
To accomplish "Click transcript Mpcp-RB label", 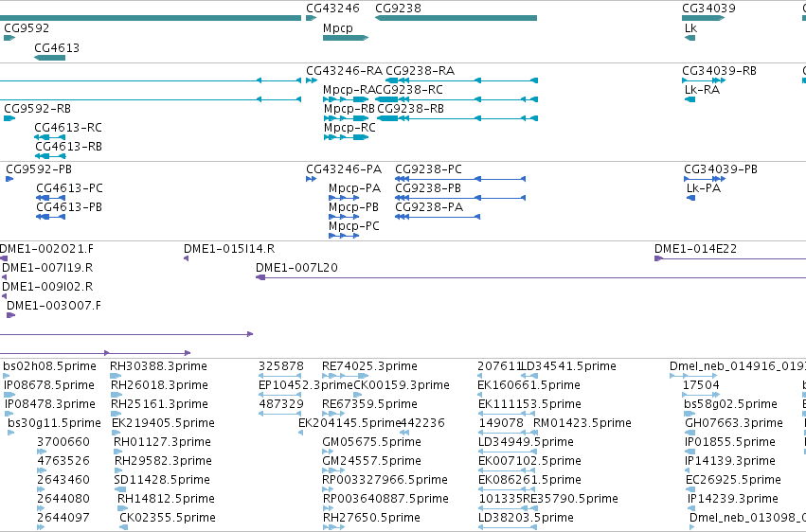I will pyautogui.click(x=349, y=109).
